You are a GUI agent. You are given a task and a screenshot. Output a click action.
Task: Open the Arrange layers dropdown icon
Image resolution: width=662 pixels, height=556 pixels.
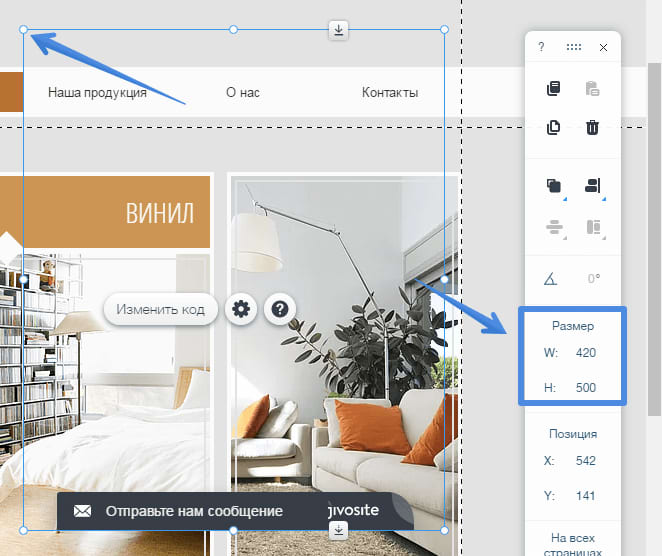click(x=554, y=186)
